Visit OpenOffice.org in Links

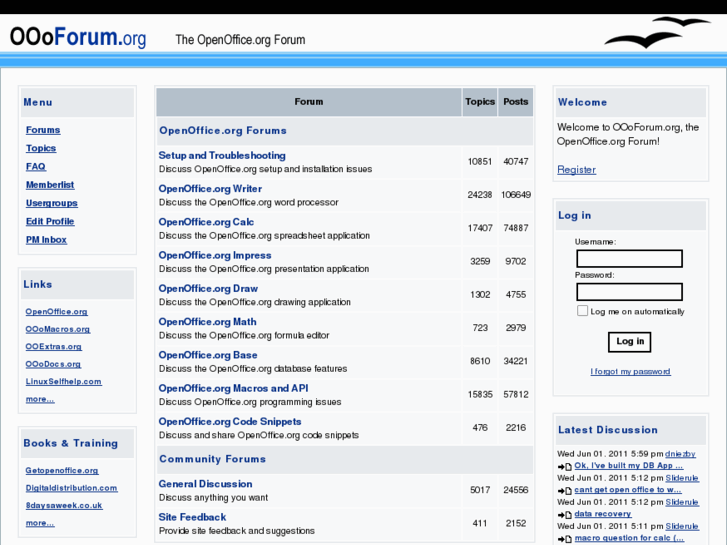(x=57, y=312)
